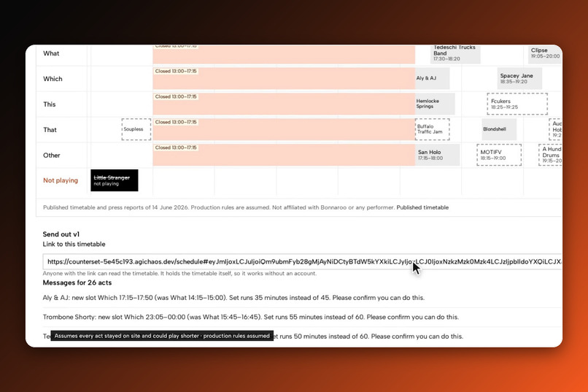Open the Published timetable link
588x392 pixels.
(422, 207)
